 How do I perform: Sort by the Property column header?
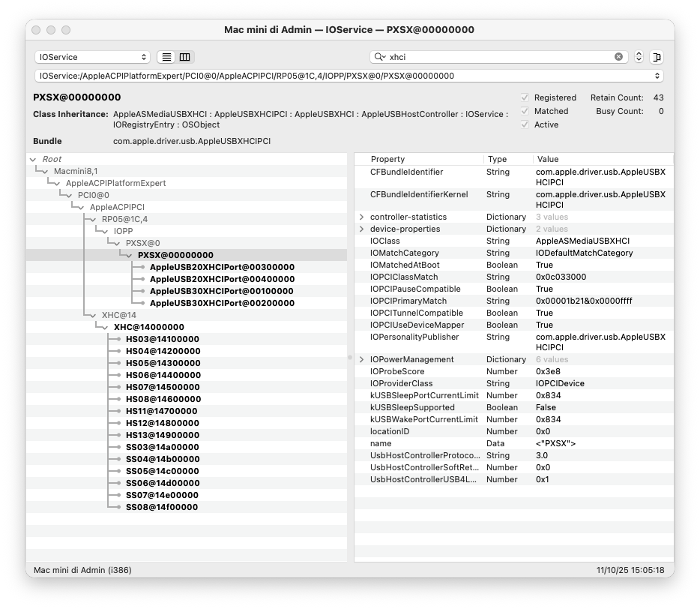pos(387,159)
